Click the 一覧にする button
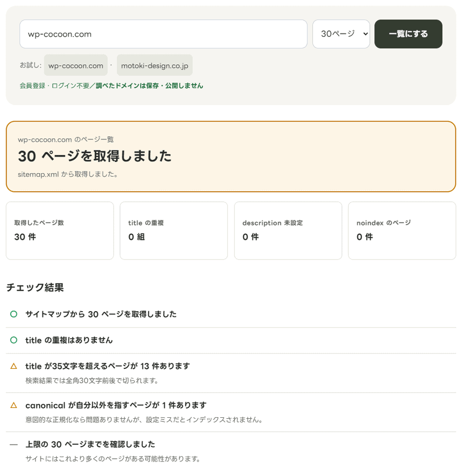Image resolution: width=462 pixels, height=476 pixels. click(x=408, y=34)
